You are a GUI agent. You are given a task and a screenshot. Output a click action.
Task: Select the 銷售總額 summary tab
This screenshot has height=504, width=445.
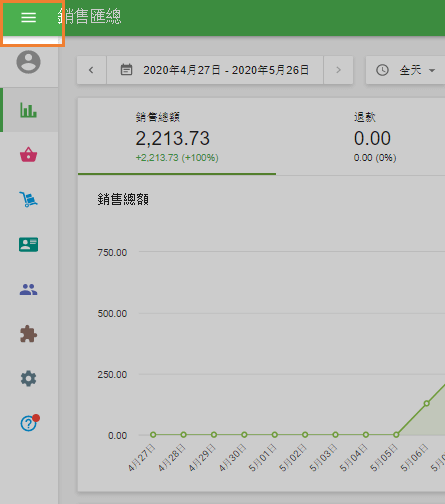[x=177, y=137]
